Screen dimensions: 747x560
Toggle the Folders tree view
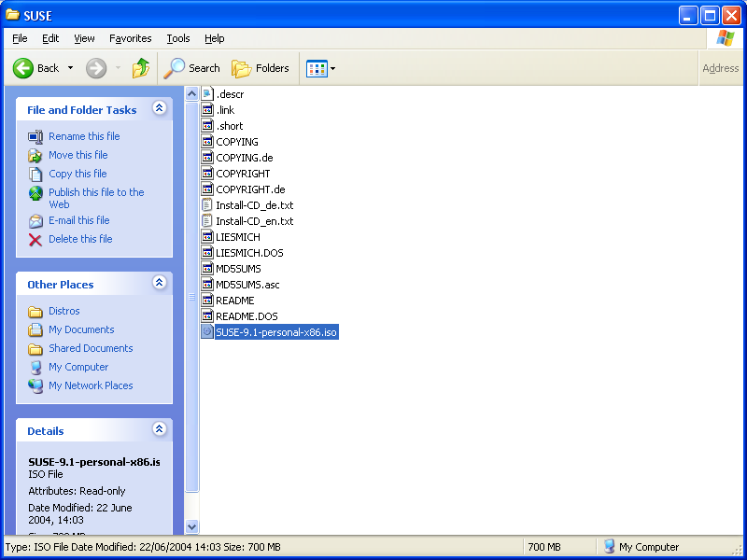tap(261, 68)
